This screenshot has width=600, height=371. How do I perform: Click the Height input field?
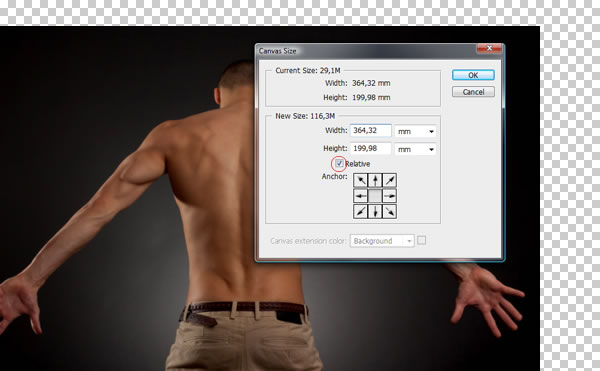pos(370,148)
